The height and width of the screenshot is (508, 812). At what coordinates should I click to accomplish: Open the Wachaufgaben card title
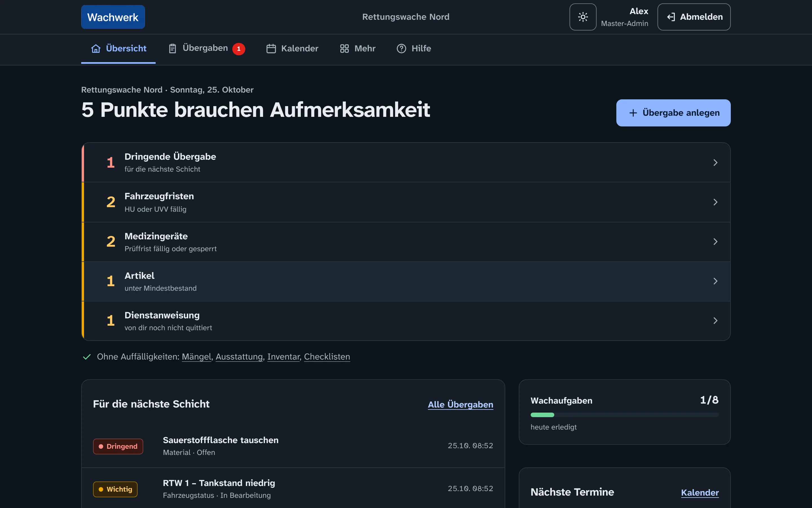tap(561, 401)
